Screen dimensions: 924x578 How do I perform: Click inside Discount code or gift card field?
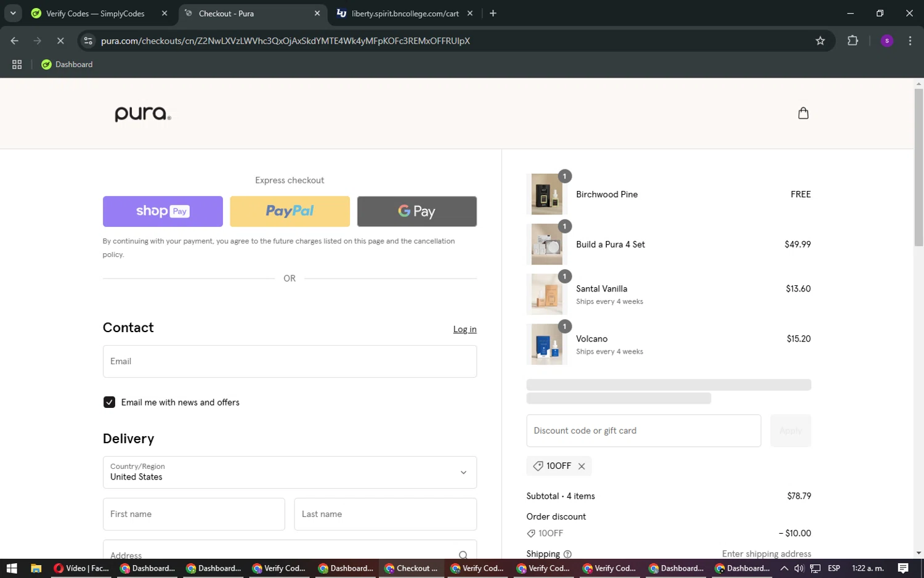click(644, 431)
